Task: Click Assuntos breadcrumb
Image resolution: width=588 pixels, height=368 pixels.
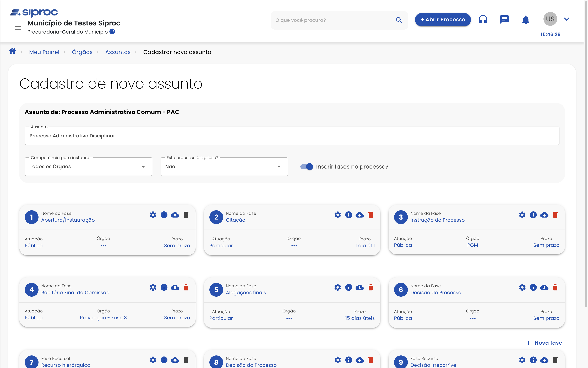Action: click(x=118, y=52)
